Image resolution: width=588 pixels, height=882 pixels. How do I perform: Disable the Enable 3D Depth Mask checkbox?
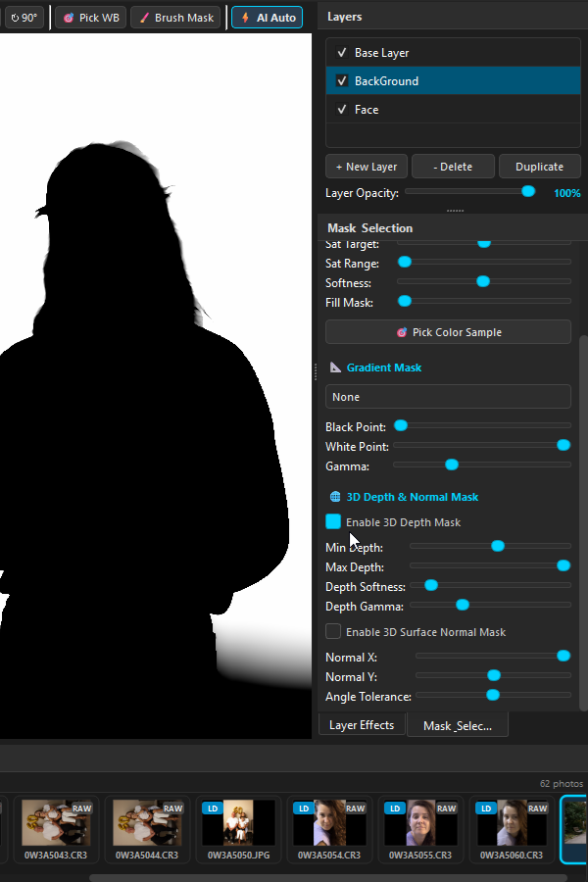[x=333, y=521]
